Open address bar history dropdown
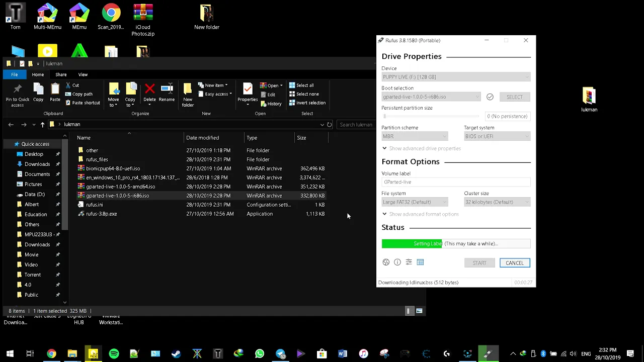 click(x=322, y=124)
